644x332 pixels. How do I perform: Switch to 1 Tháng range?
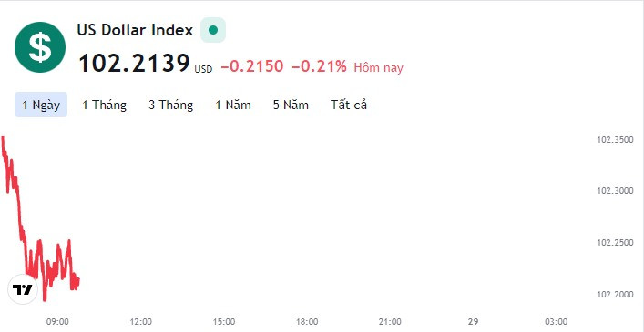click(105, 105)
